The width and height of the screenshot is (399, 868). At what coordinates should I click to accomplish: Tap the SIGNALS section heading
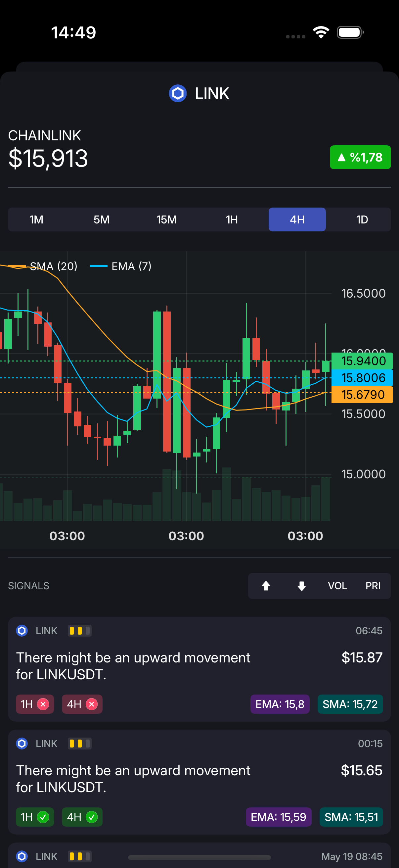pyautogui.click(x=29, y=586)
